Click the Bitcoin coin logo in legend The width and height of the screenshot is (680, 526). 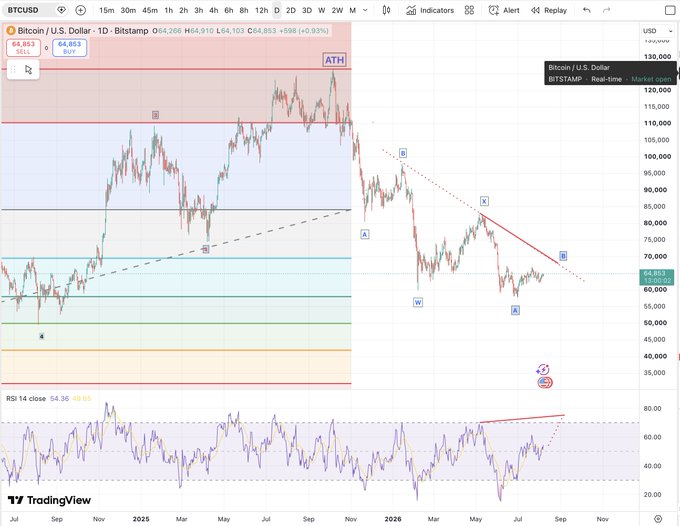click(x=10, y=31)
